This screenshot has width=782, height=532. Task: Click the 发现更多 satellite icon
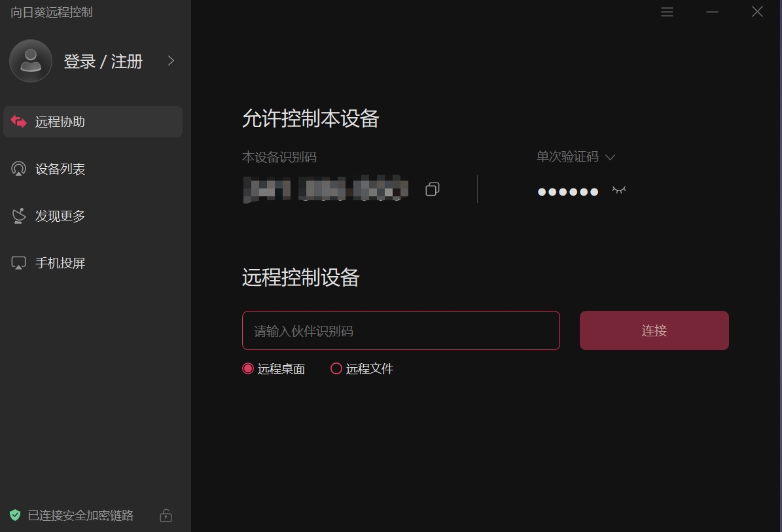(x=18, y=216)
